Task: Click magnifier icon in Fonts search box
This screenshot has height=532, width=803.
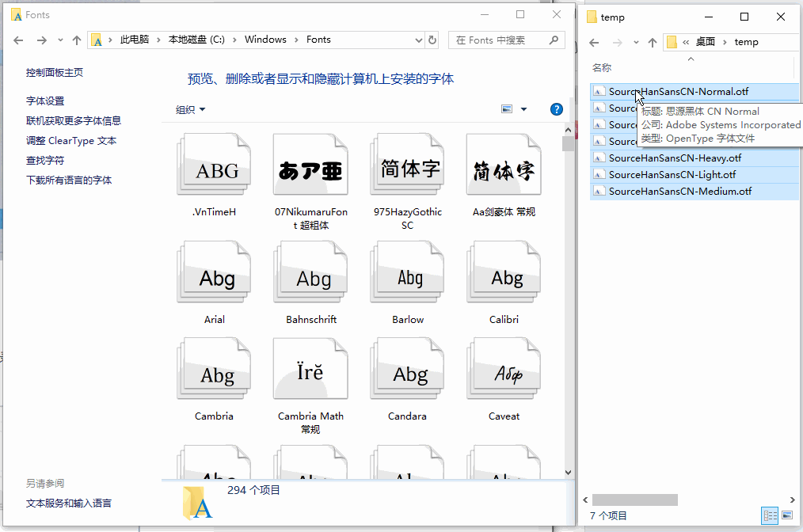Action: click(554, 40)
